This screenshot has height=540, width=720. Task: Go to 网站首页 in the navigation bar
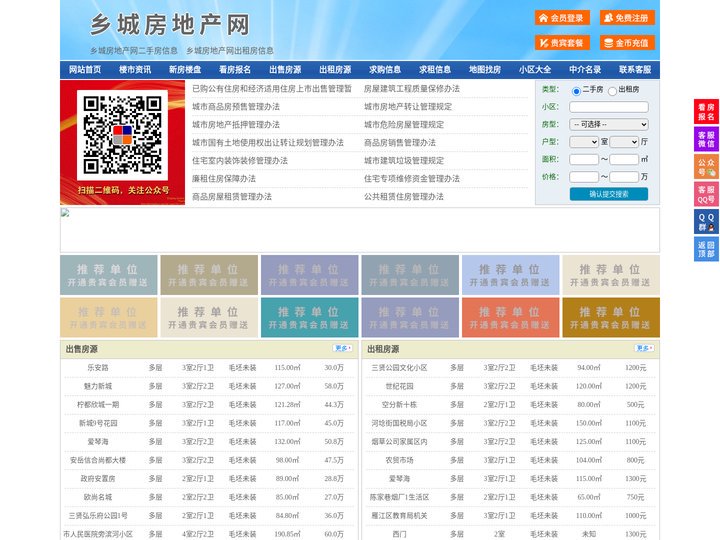[x=85, y=70]
